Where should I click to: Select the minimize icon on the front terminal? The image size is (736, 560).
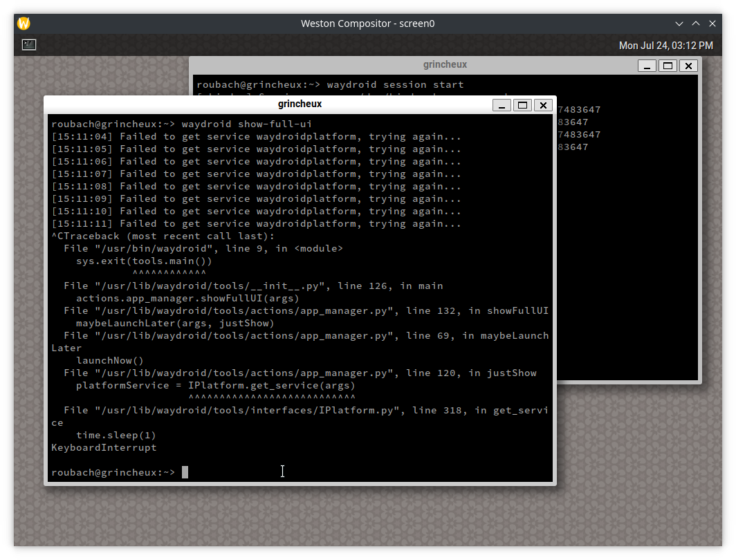[502, 105]
